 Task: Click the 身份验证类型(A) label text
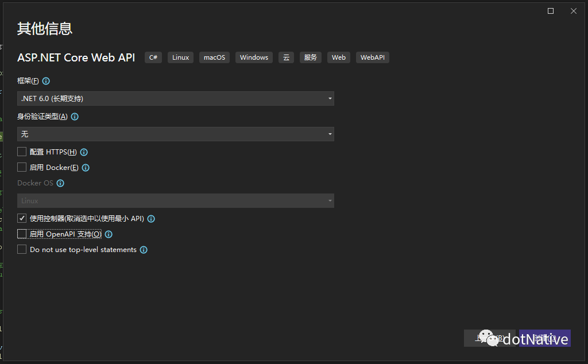tap(42, 117)
